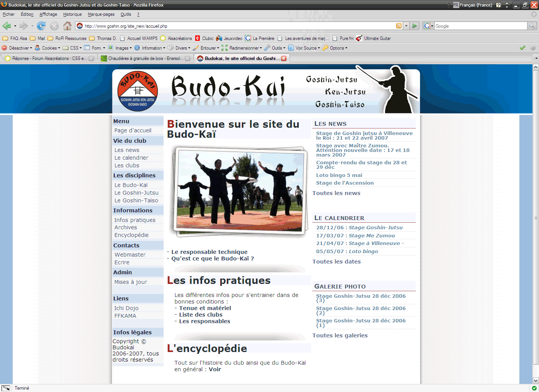Viewport: 539px width, 392px height.
Task: Open the Webmaster contact link
Action: coord(130,255)
